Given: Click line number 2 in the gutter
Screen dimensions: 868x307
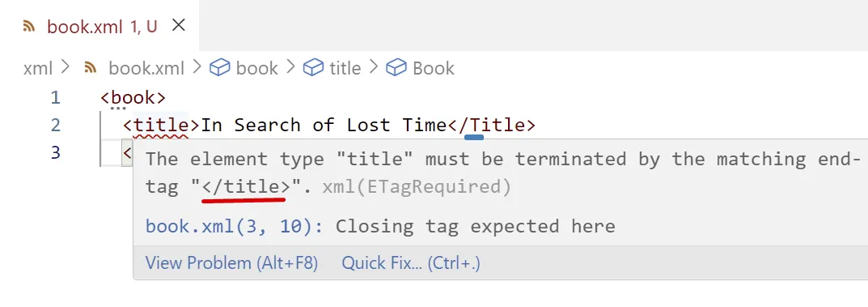Looking at the screenshot, I should pyautogui.click(x=55, y=126).
